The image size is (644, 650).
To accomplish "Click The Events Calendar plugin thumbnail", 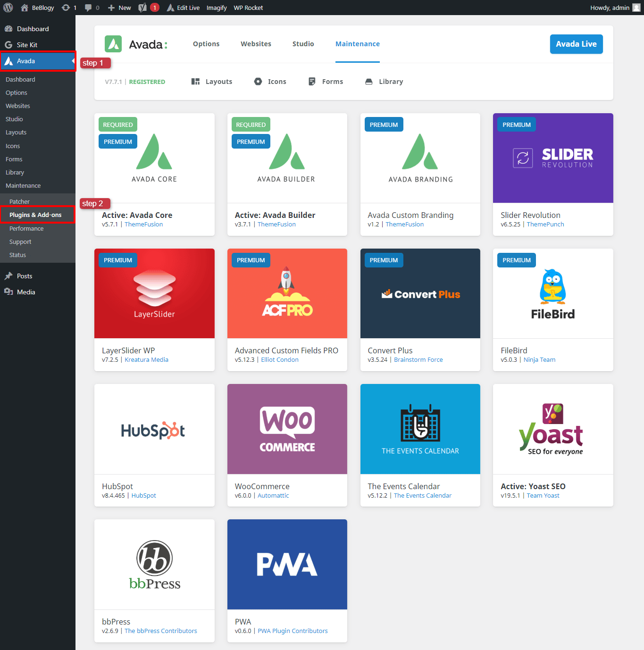I will point(420,429).
